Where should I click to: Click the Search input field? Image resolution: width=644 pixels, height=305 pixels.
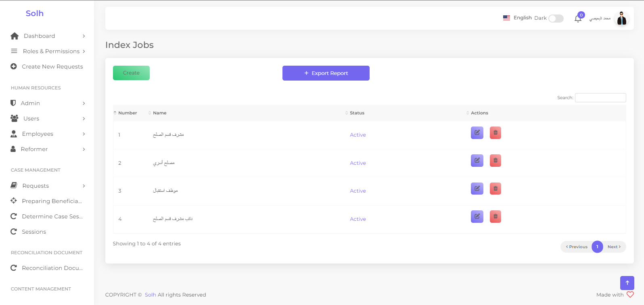coord(600,98)
